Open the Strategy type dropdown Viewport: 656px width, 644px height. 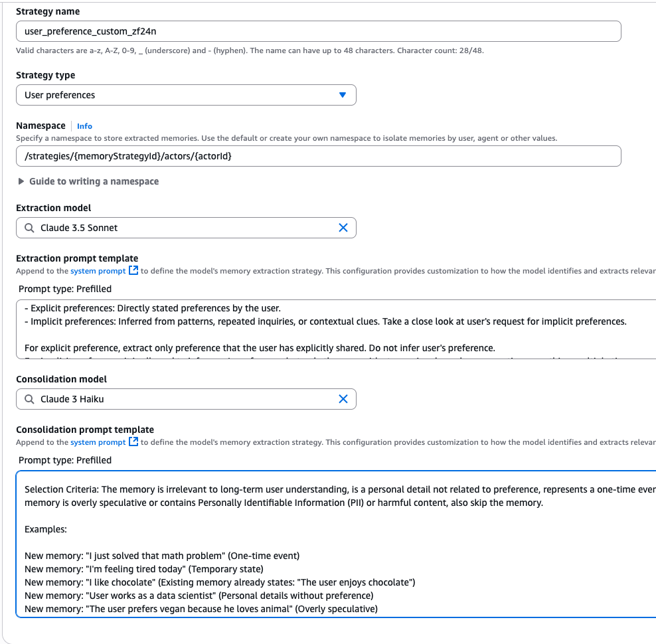point(186,95)
